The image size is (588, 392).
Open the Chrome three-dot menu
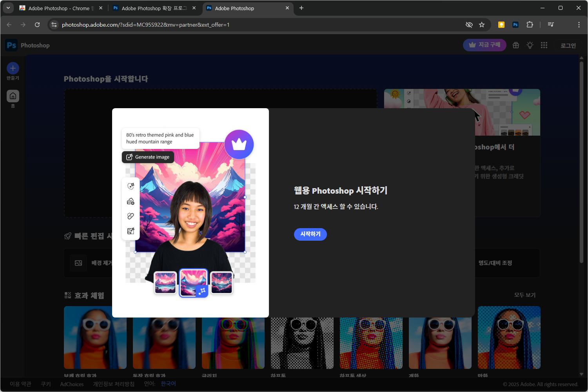pos(579,25)
